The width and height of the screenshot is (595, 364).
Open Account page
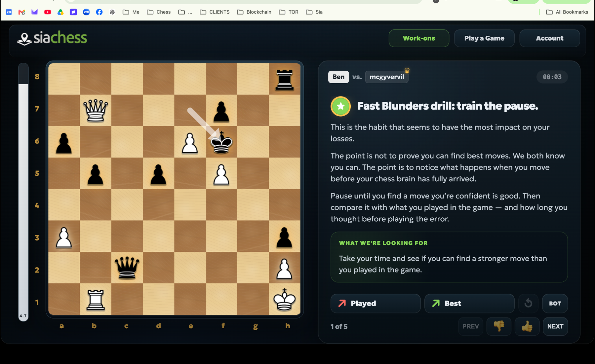pyautogui.click(x=549, y=38)
